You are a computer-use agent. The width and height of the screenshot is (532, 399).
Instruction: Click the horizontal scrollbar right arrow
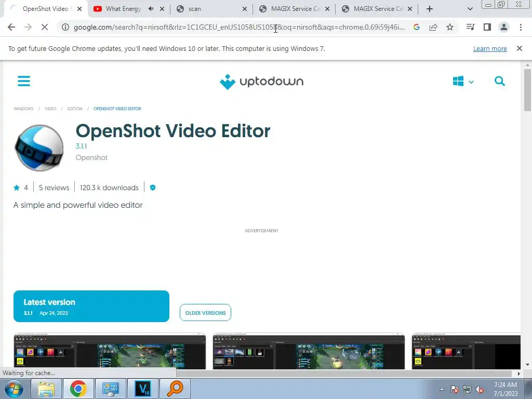[518, 374]
